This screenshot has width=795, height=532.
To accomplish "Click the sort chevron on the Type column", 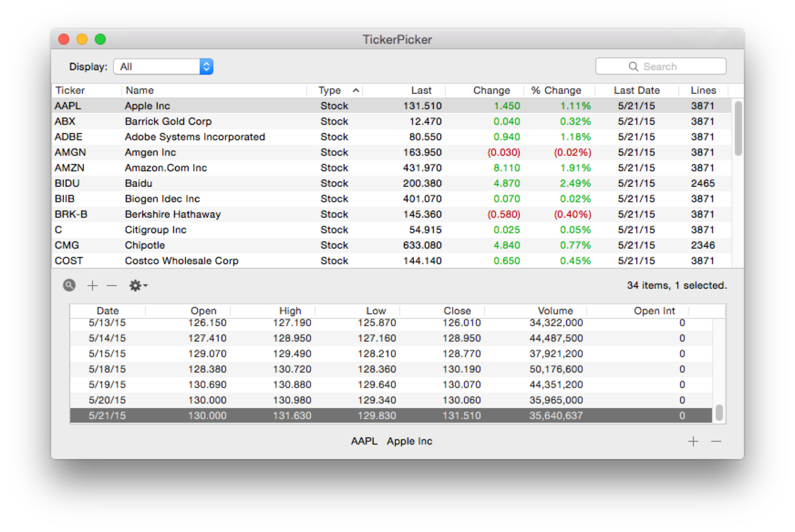I will (355, 90).
